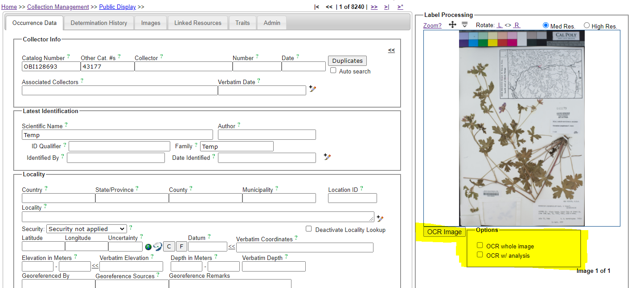Screen dimensions: 644x288
Task: Open the Linked Resources tab
Action: point(198,23)
